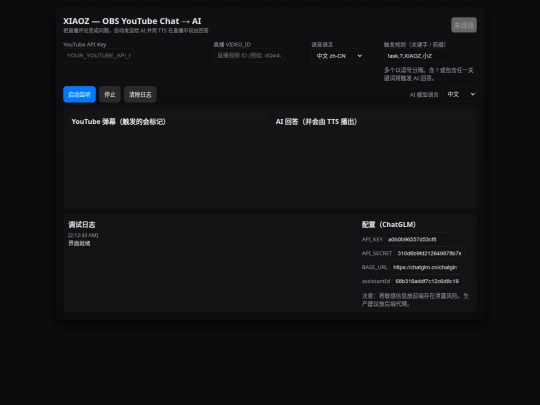The width and height of the screenshot is (540, 405).
Task: Click the YouTube API Key label
Action: point(85,44)
